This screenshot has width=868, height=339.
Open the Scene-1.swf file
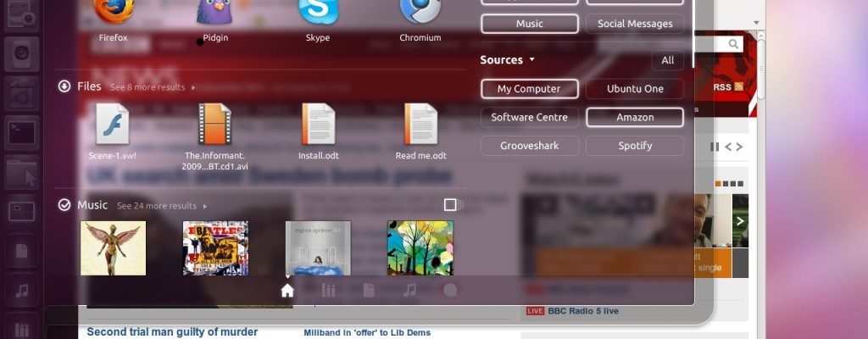(x=112, y=125)
